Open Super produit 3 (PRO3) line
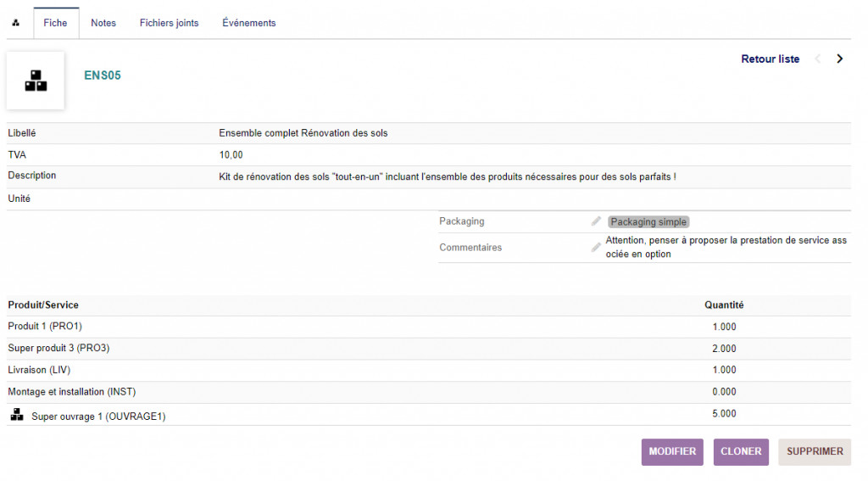Screen dimensions: 868x481 click(58, 349)
